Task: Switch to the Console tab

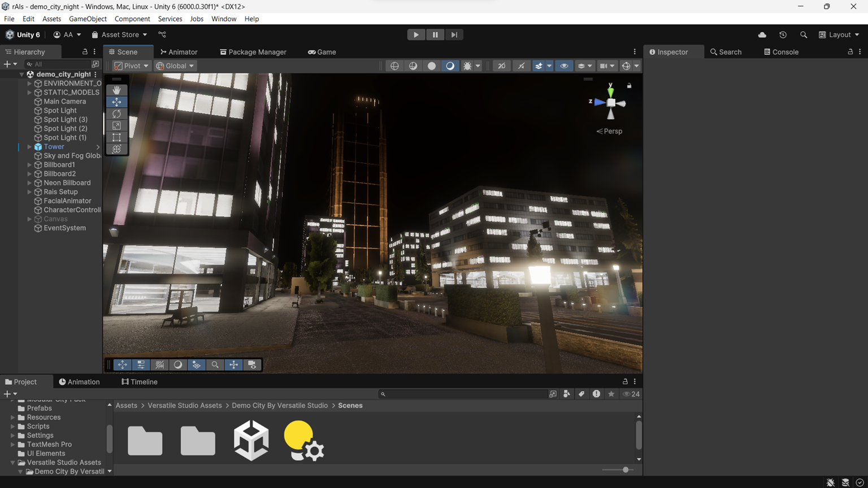Action: pos(781,51)
